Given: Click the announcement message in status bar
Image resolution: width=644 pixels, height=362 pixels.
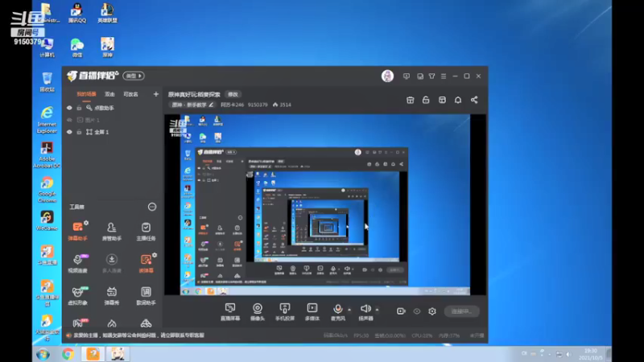Looking at the screenshot, I should point(138,335).
